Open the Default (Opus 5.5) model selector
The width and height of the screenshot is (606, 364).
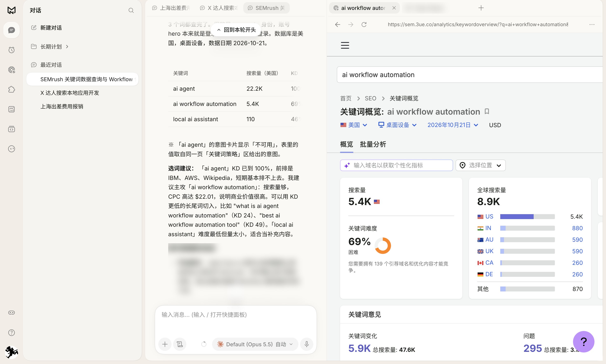(255, 344)
